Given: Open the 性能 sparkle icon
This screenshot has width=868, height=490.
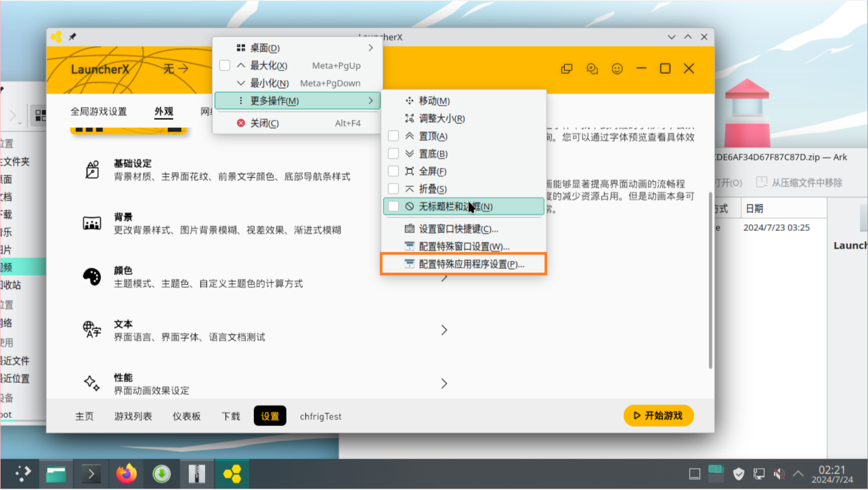Looking at the screenshot, I should 92,383.
